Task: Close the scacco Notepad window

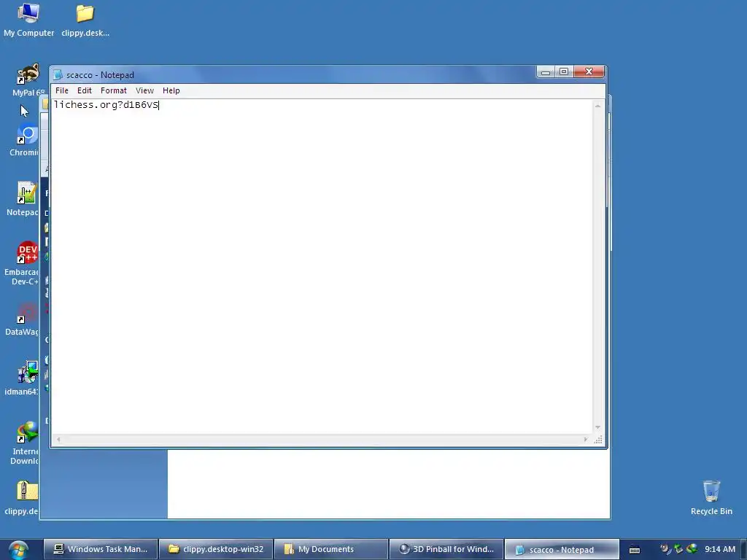Action: pos(589,72)
